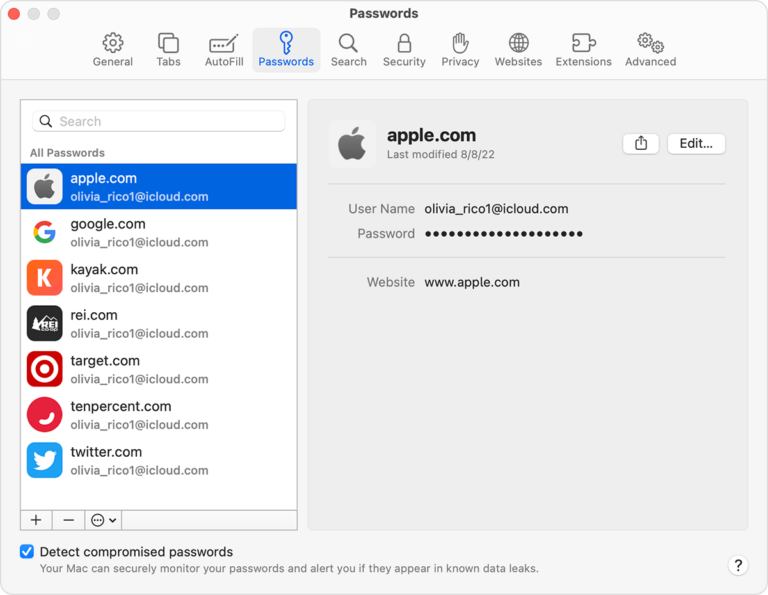Screen dimensions: 768x595
Task: Click the REI co-op icon
Action: coord(45,323)
